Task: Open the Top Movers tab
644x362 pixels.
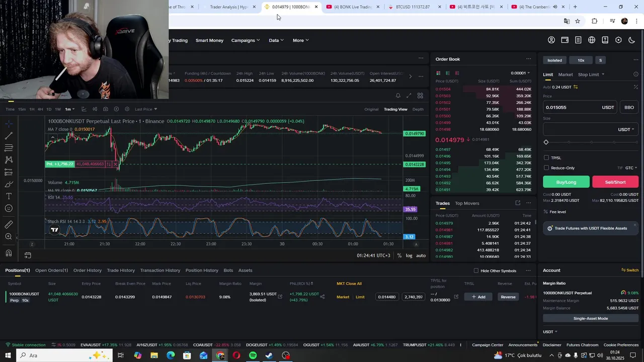Action: 467,203
